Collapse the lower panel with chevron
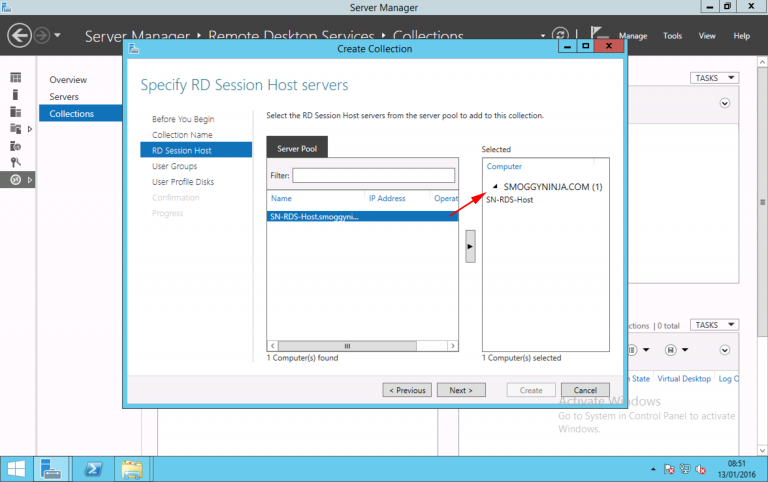 (724, 350)
